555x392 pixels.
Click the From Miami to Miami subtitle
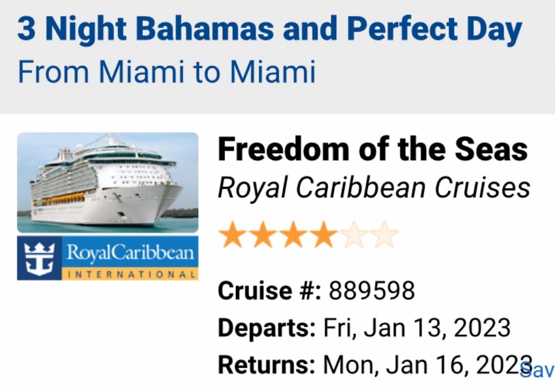point(166,72)
